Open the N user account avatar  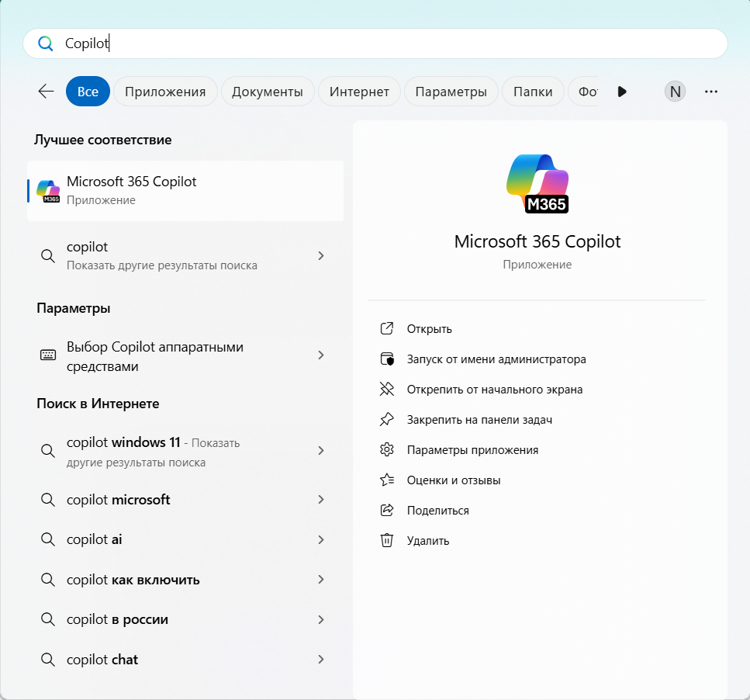pos(675,92)
